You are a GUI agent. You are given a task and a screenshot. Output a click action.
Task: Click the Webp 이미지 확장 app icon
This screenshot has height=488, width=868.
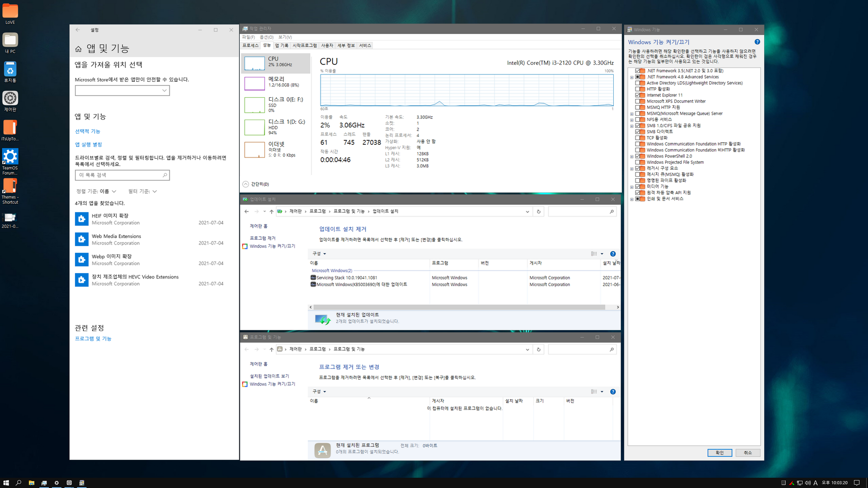82,259
